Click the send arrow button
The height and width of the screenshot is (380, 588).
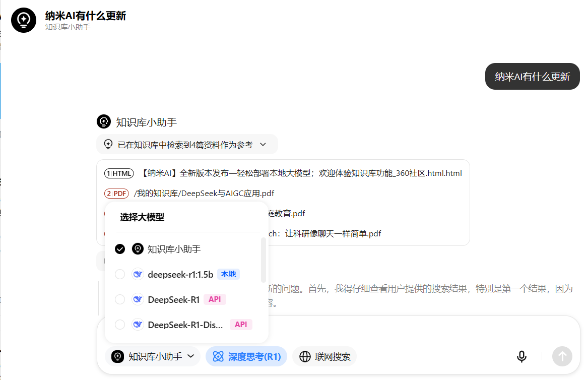[562, 356]
